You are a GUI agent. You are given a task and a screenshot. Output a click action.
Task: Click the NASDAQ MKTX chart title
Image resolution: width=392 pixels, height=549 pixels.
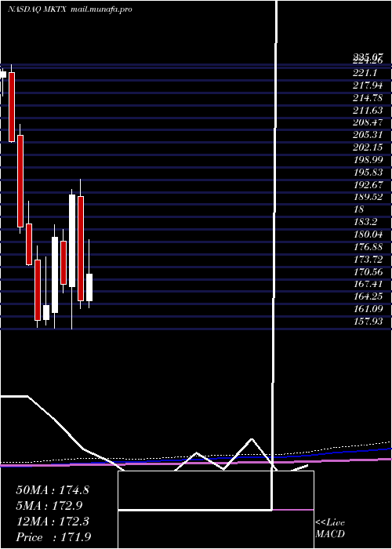tap(37, 9)
